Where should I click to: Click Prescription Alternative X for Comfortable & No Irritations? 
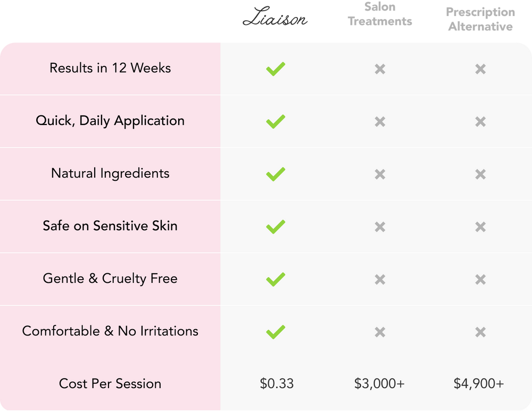pyautogui.click(x=480, y=332)
